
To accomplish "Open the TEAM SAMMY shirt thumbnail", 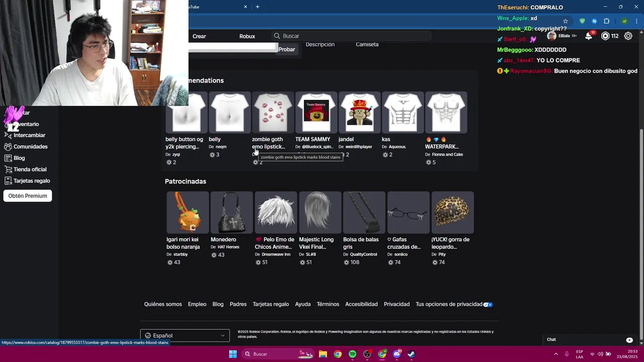I will click(316, 112).
